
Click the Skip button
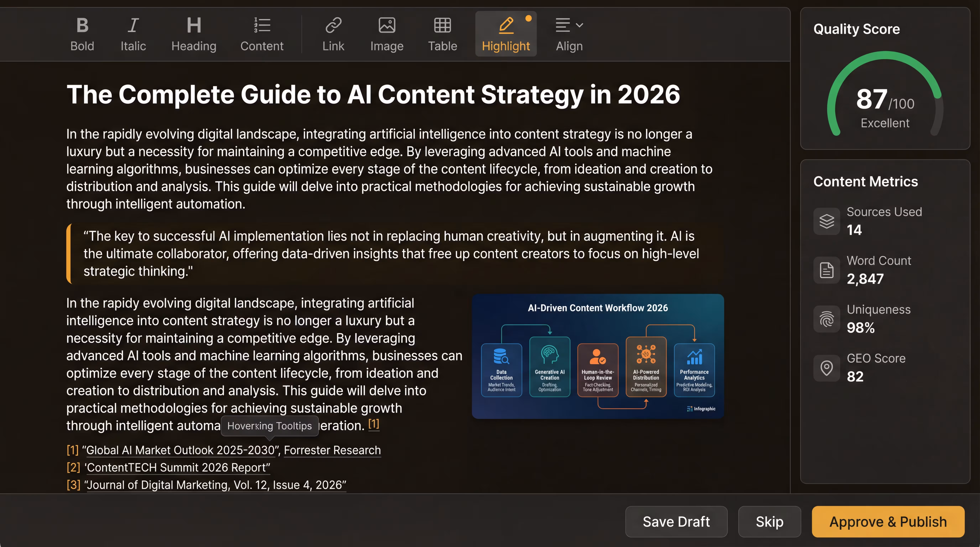[x=769, y=522]
